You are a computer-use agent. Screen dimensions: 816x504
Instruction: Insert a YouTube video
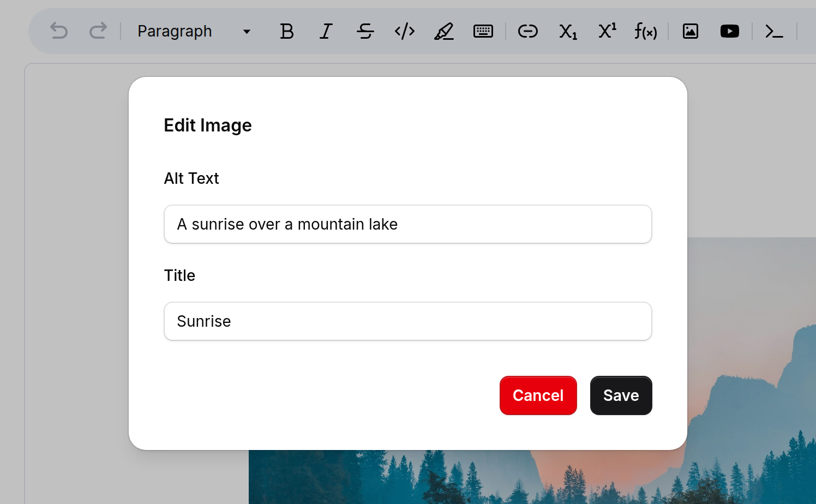click(730, 31)
